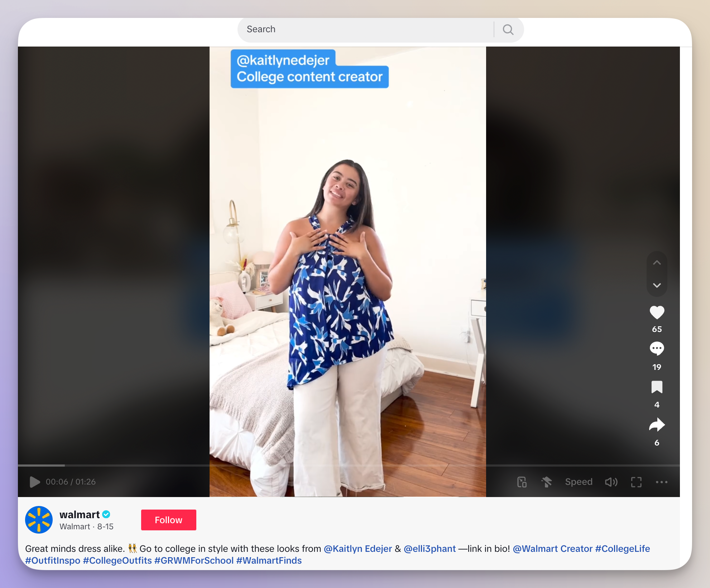This screenshot has width=710, height=588.
Task: Click the share arrow icon
Action: point(656,426)
